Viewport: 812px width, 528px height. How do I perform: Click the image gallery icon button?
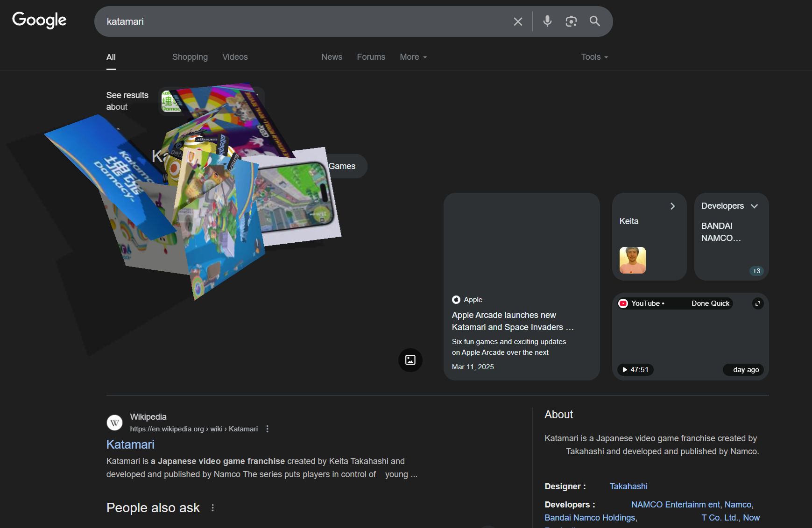(410, 360)
